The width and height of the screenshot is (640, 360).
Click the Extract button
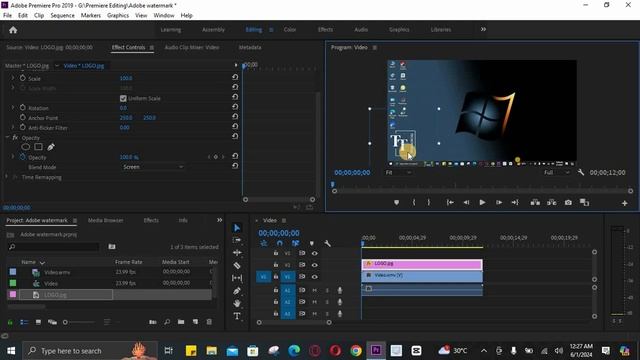click(552, 202)
